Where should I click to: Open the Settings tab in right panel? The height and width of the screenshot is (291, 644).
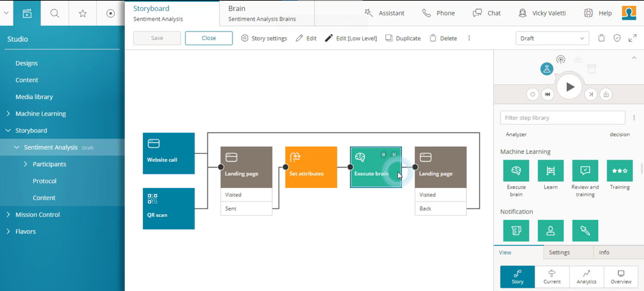pos(569,252)
